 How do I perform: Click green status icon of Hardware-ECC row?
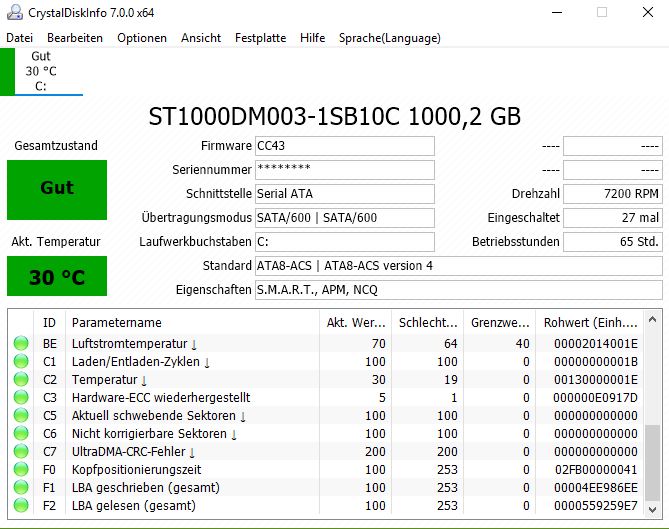[x=21, y=397]
